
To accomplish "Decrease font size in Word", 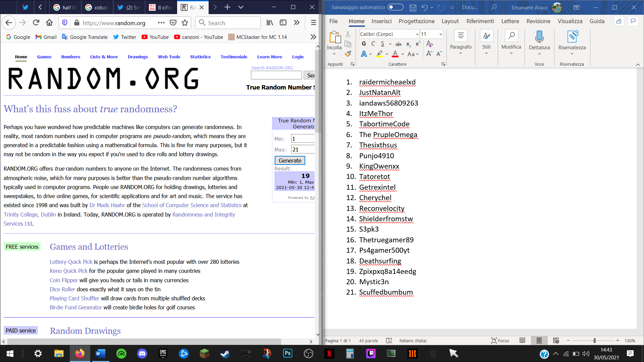I will pos(439,54).
